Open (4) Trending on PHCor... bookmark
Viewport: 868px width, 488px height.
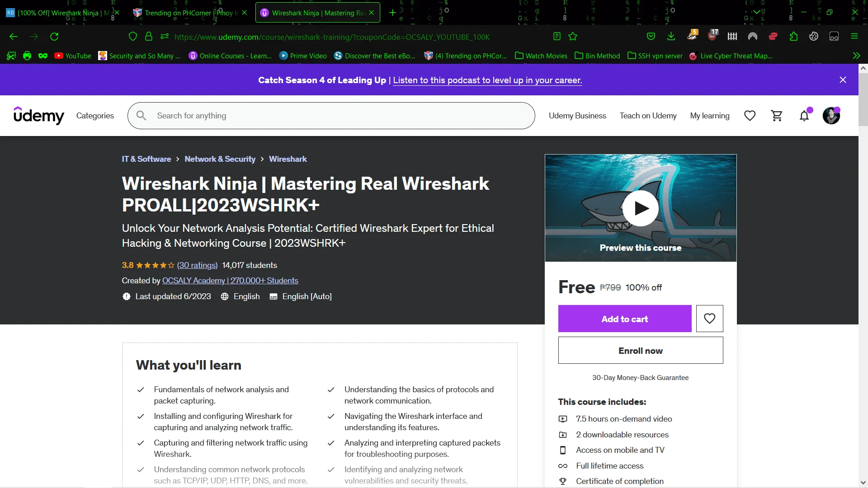(x=465, y=56)
